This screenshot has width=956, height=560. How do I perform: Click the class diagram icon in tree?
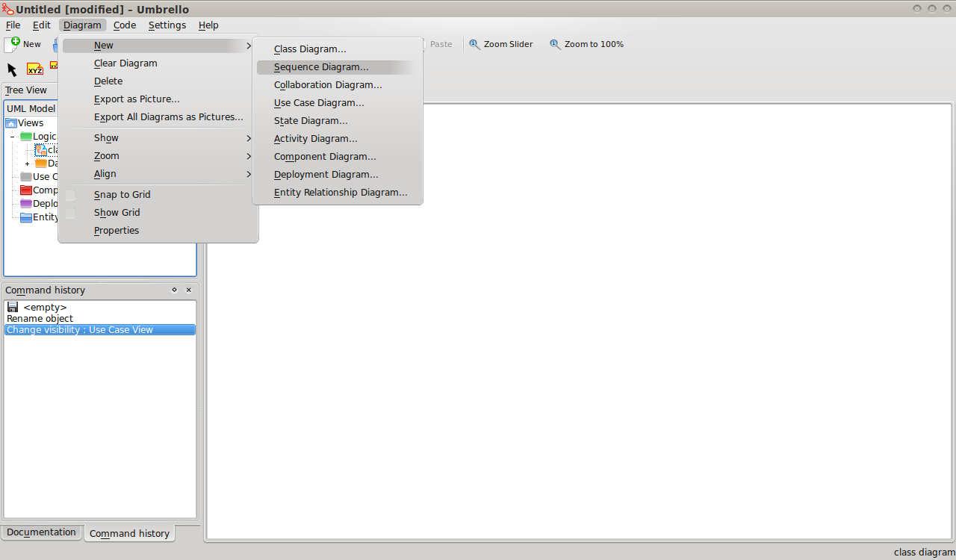click(x=41, y=150)
